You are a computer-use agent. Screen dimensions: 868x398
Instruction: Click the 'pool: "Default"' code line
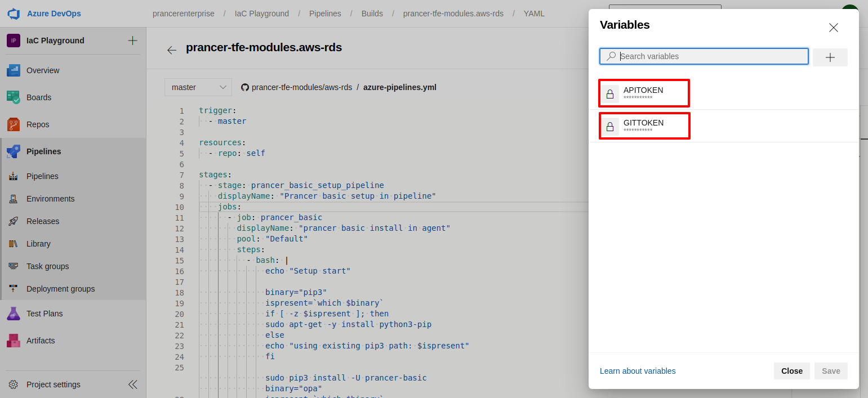coord(272,239)
